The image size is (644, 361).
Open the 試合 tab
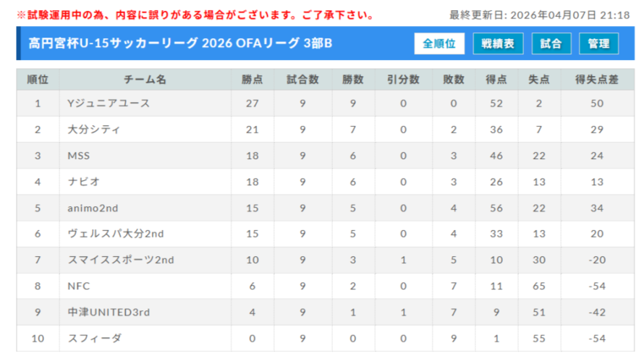[551, 43]
